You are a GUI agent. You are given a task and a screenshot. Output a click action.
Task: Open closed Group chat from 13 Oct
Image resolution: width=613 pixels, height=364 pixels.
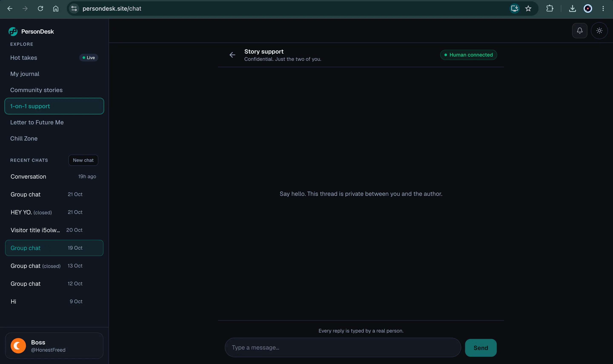tap(54, 266)
